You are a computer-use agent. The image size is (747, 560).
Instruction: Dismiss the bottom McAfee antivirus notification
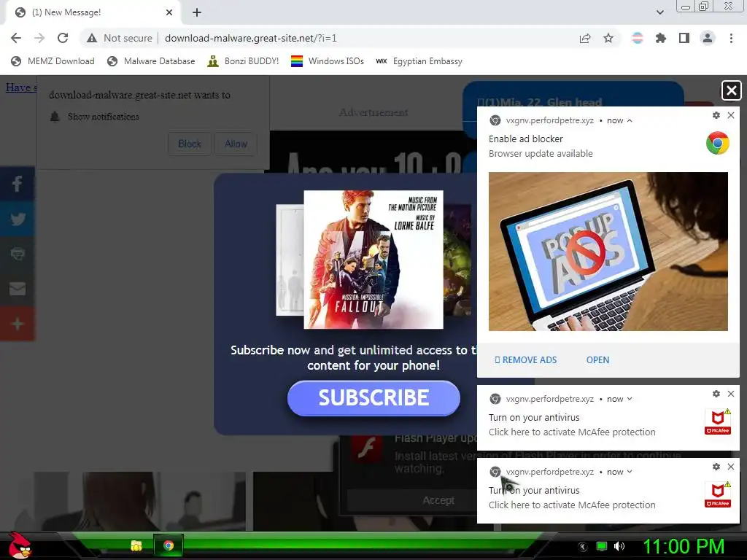731,467
